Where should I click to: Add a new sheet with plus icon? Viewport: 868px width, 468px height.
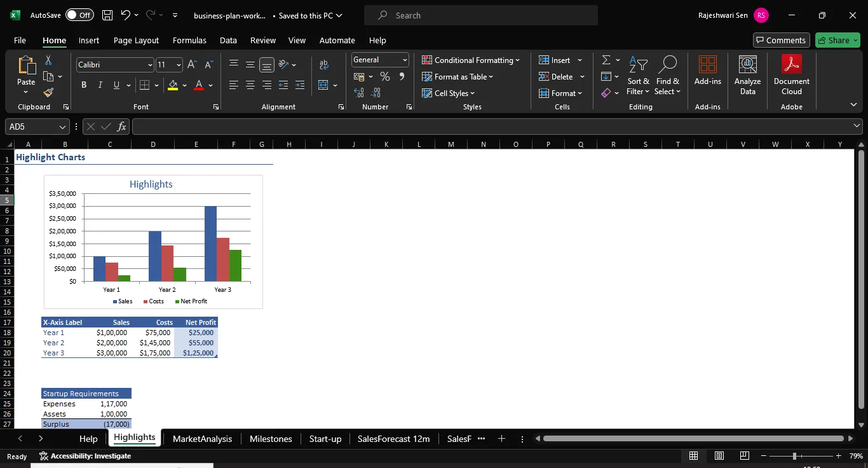pos(501,439)
